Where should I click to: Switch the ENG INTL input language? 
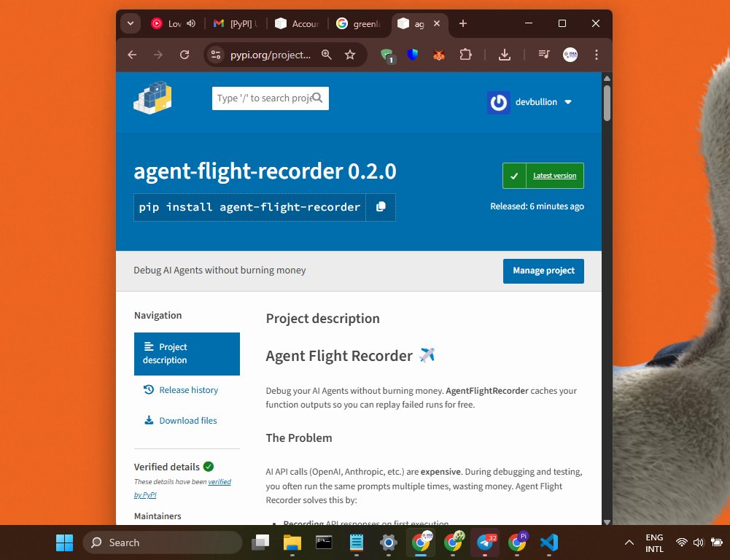(654, 542)
